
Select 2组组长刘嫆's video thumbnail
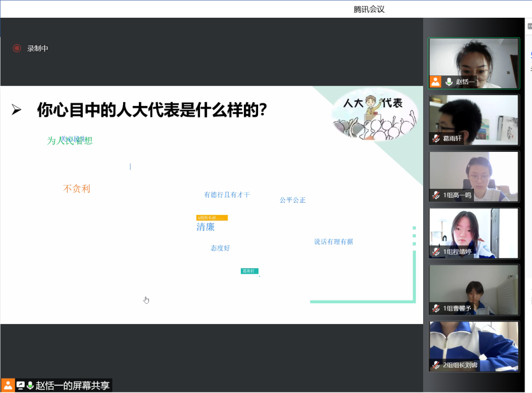(473, 346)
